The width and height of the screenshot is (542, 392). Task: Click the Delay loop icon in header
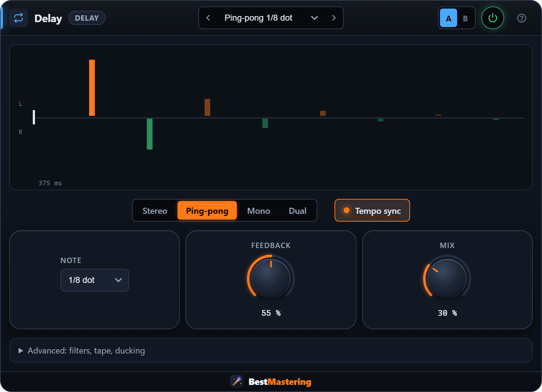[19, 18]
